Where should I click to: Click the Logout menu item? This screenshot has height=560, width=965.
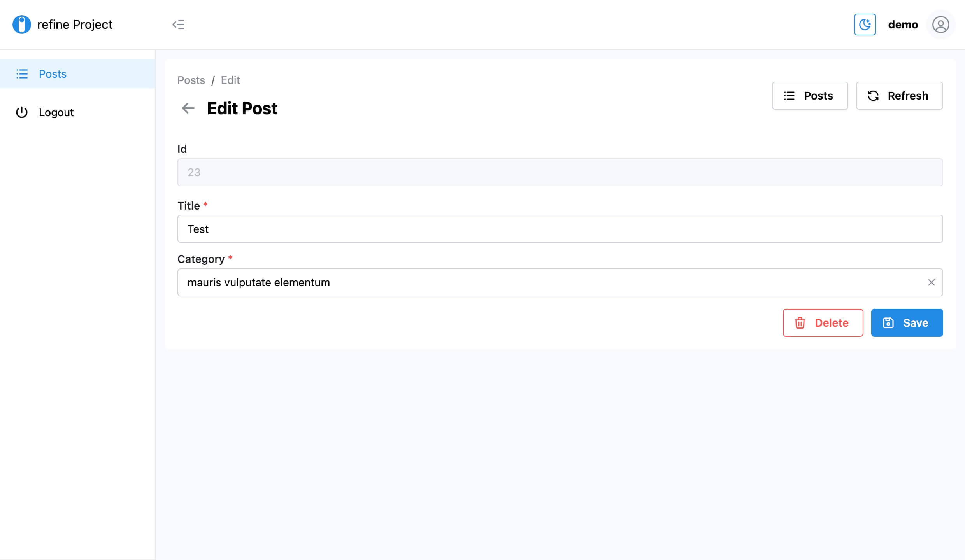tap(57, 112)
